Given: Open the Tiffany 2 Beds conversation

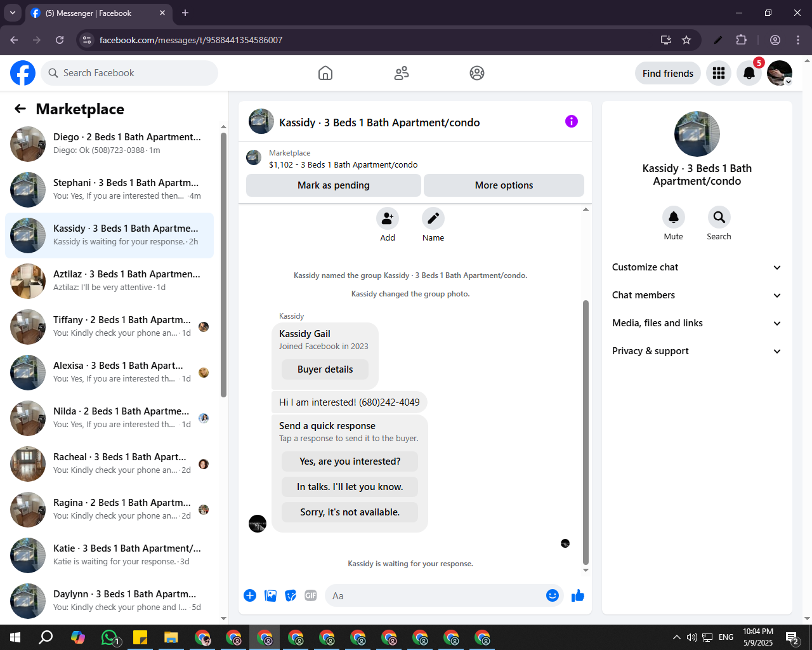Looking at the screenshot, I should 109,327.
